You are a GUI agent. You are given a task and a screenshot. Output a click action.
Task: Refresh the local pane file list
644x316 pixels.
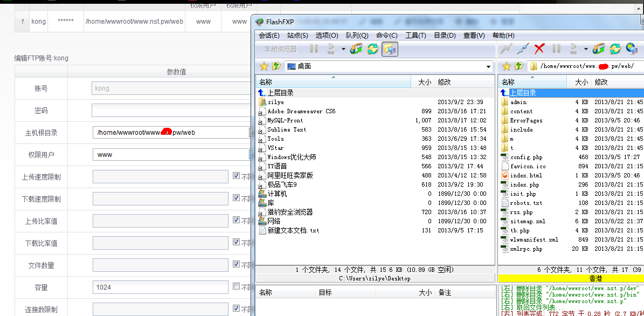tap(372, 49)
